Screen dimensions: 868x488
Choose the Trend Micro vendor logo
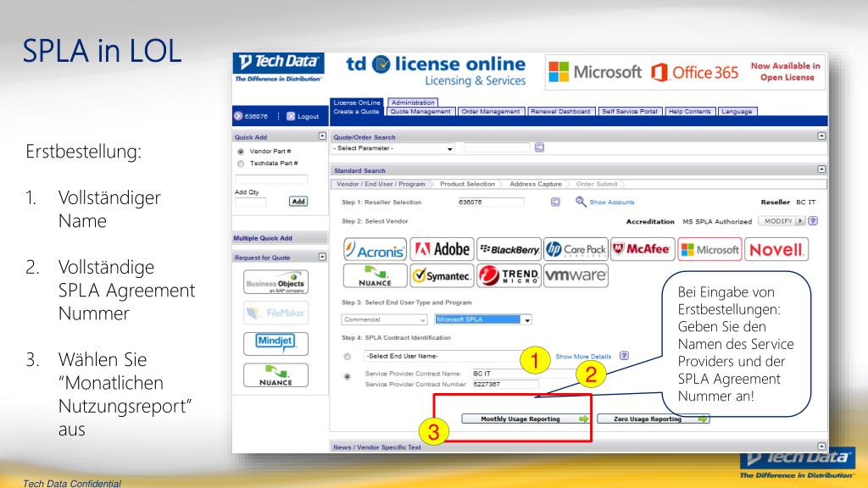click(509, 275)
